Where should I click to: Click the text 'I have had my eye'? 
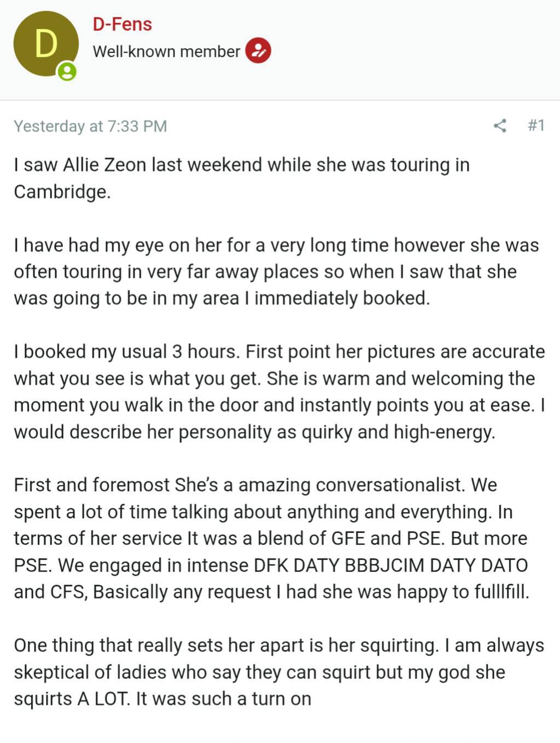tap(81, 245)
